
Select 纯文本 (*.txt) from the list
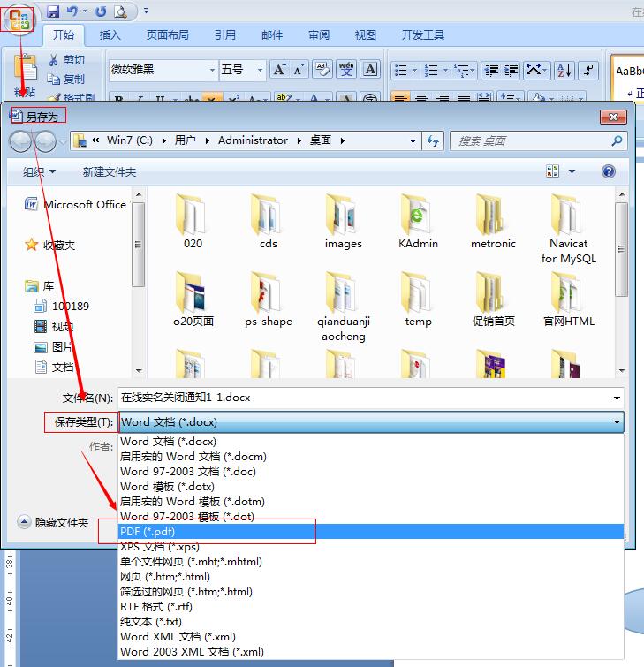[370, 621]
